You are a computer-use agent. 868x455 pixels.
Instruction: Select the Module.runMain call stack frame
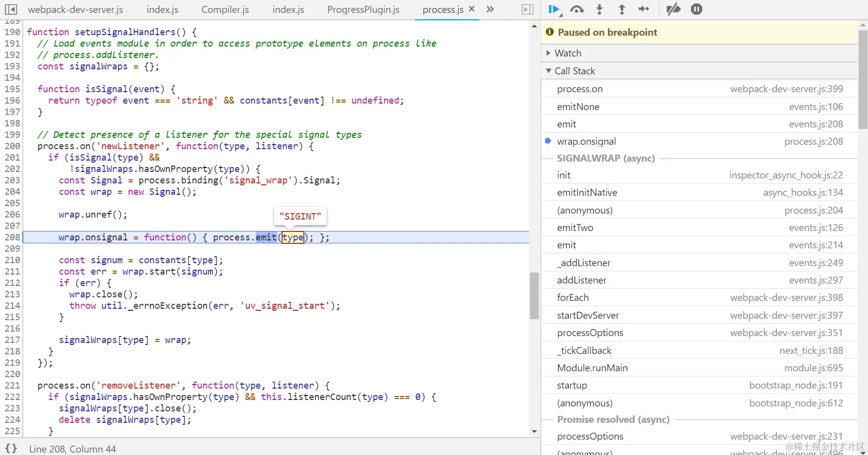699,368
